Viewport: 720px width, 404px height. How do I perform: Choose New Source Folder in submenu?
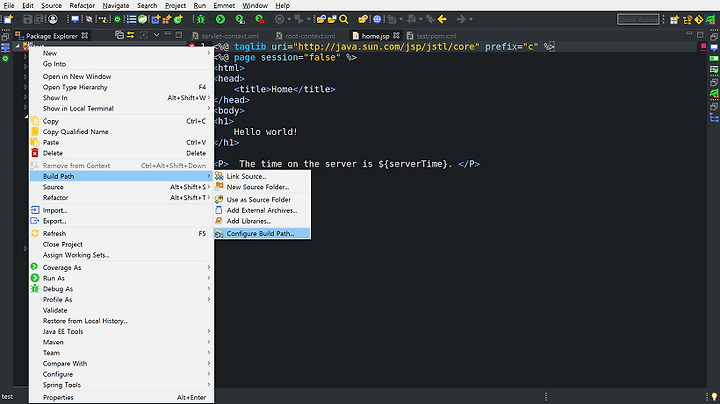point(262,187)
